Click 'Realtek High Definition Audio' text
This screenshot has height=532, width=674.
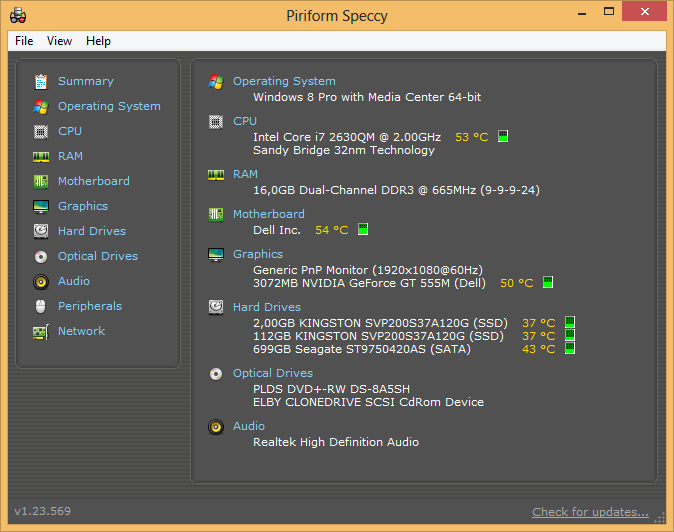click(x=336, y=442)
